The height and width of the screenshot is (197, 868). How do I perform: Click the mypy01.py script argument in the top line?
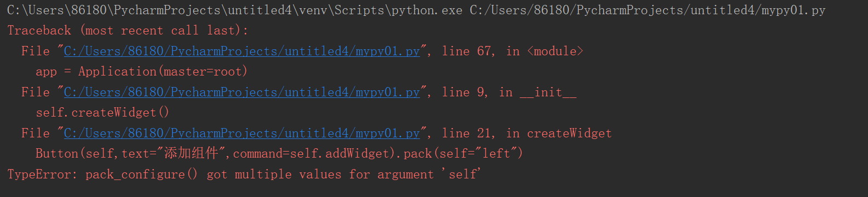[x=647, y=10]
